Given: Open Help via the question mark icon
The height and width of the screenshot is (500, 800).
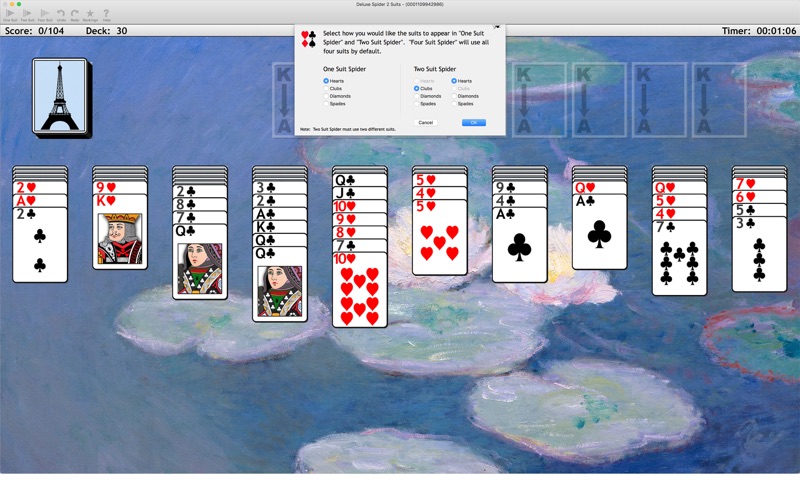Looking at the screenshot, I should click(x=106, y=15).
